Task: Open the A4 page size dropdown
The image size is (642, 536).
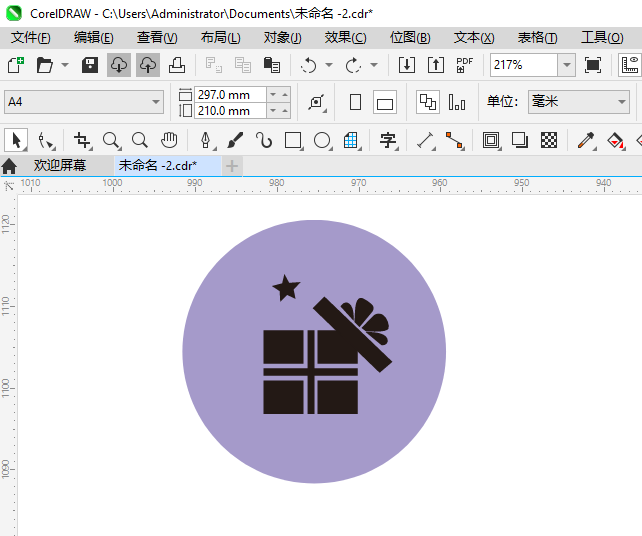Action: (x=84, y=102)
